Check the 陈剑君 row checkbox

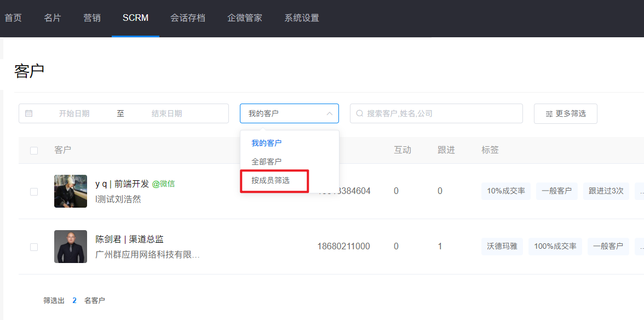click(34, 247)
